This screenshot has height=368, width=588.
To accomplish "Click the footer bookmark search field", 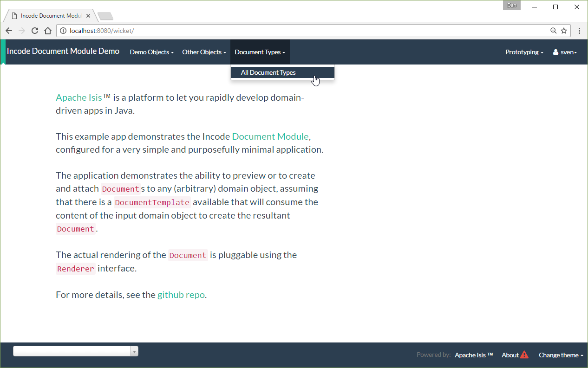I will click(x=72, y=351).
